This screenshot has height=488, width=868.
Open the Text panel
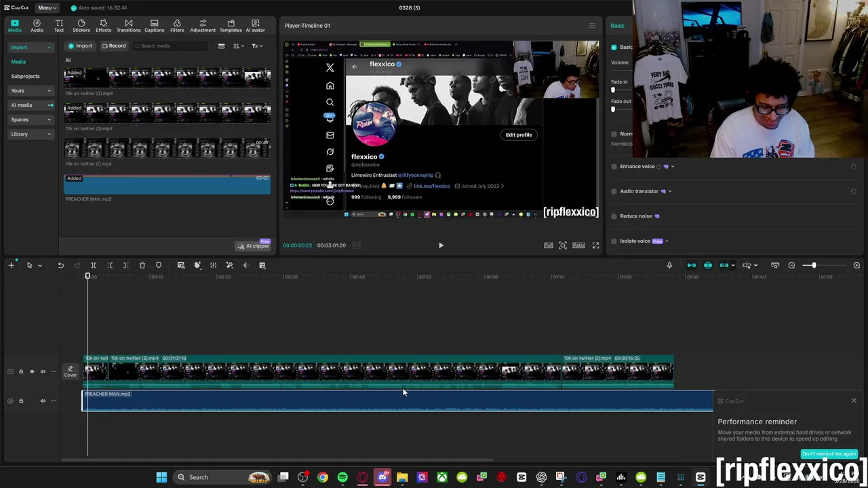coord(59,26)
